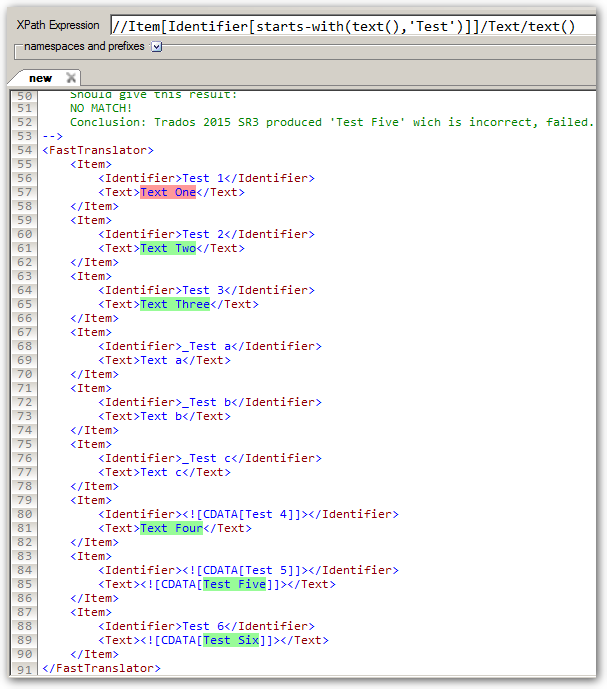This screenshot has height=689, width=607.
Task: Click the 'NO MATCH!' comment line
Action: click(100, 108)
